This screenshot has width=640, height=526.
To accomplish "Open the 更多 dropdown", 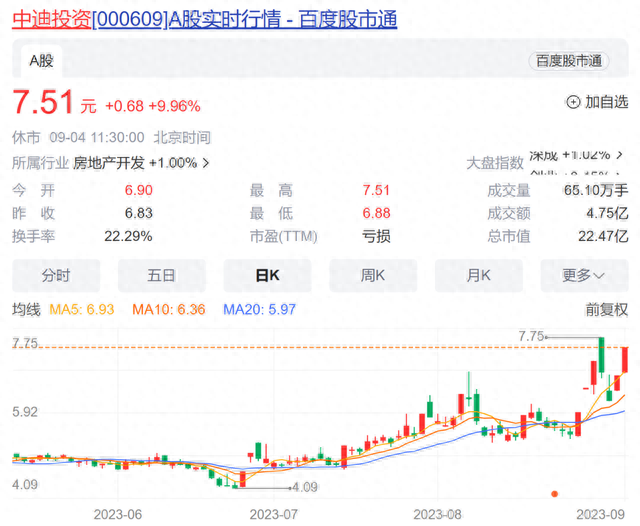I will pyautogui.click(x=584, y=275).
